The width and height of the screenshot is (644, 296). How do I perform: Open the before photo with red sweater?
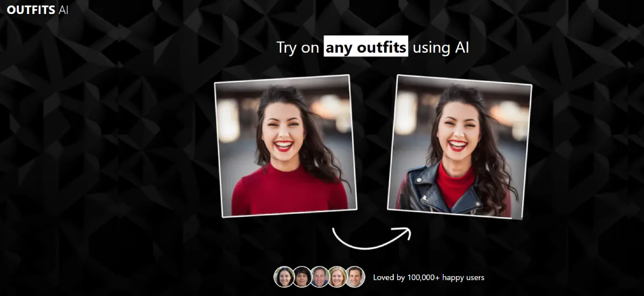click(286, 146)
